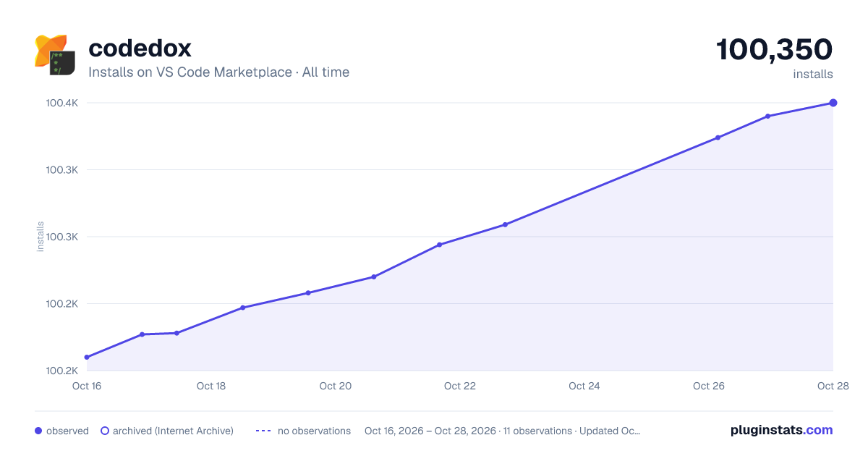Click the data point just above Oct 22 label

(439, 245)
